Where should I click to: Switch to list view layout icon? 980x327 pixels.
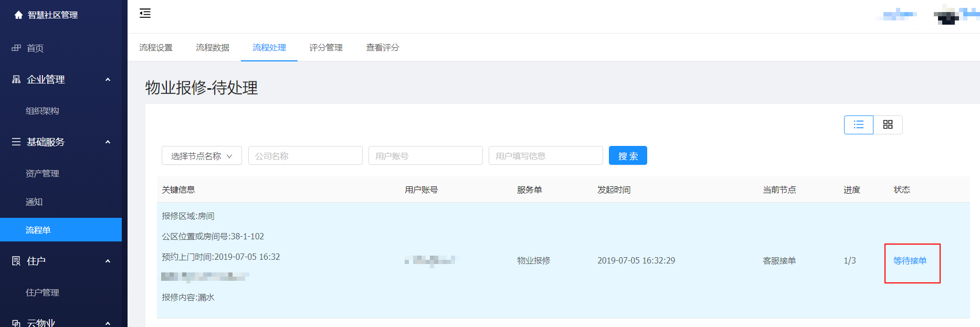pyautogui.click(x=858, y=125)
